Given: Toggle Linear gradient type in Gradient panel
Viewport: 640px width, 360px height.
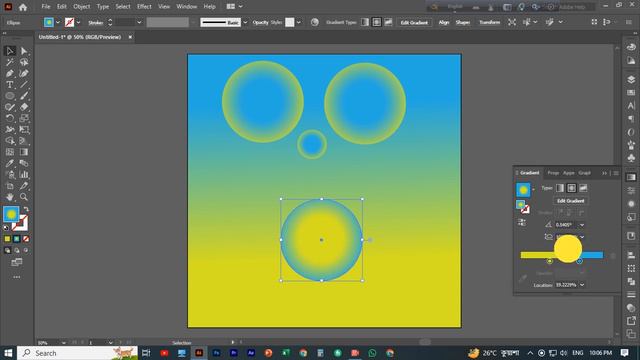Looking at the screenshot, I should click(x=560, y=188).
